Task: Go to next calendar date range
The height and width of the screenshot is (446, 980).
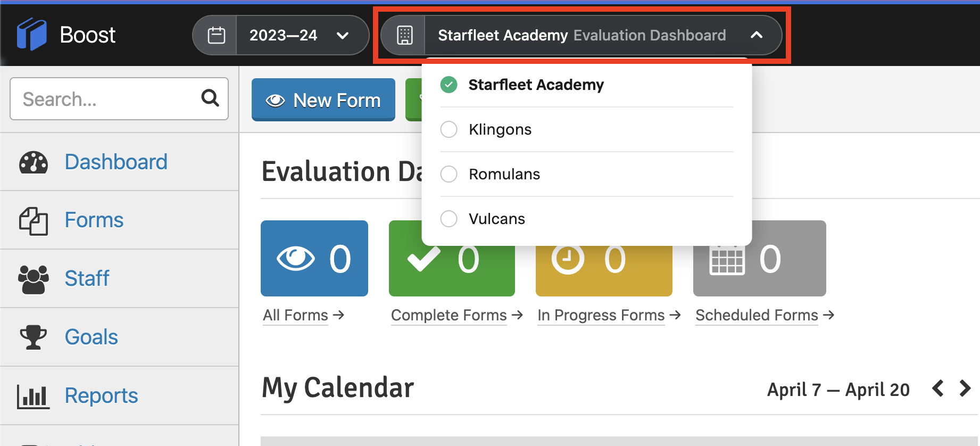Action: 965,389
